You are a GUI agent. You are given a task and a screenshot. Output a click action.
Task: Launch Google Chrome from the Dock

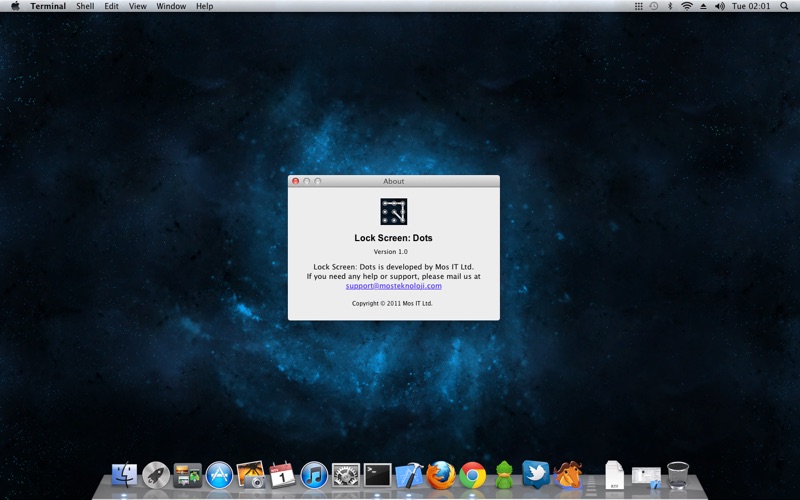point(472,475)
